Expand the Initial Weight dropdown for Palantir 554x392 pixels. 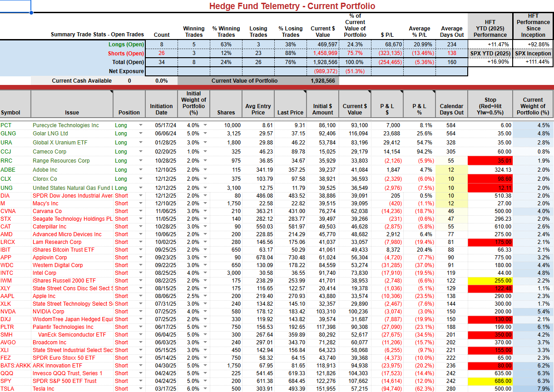coord(206,327)
